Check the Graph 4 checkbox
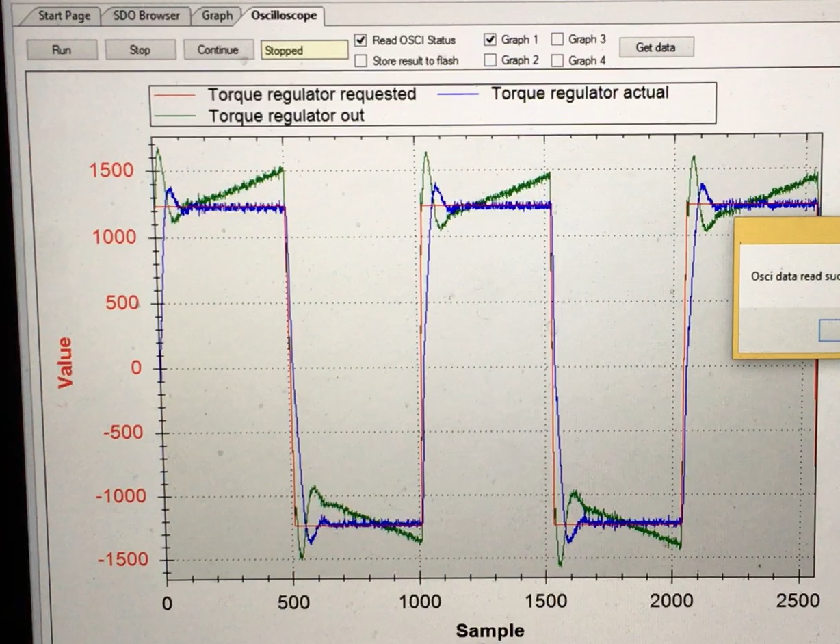Image resolution: width=840 pixels, height=644 pixels. tap(557, 61)
